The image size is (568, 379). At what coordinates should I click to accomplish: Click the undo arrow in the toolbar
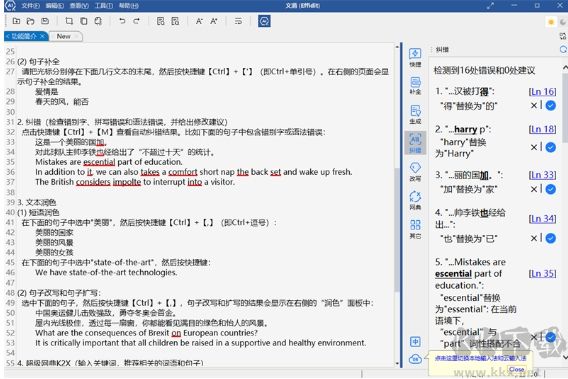[x=122, y=21]
